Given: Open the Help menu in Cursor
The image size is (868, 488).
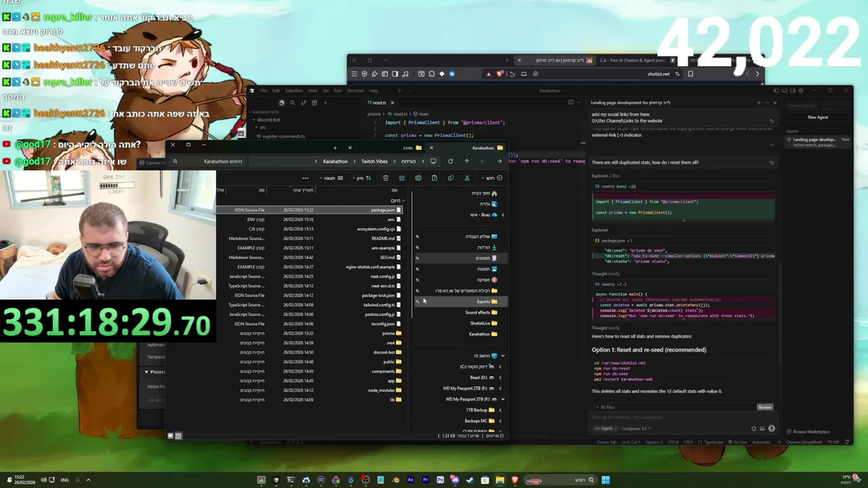Looking at the screenshot, I should 373,90.
